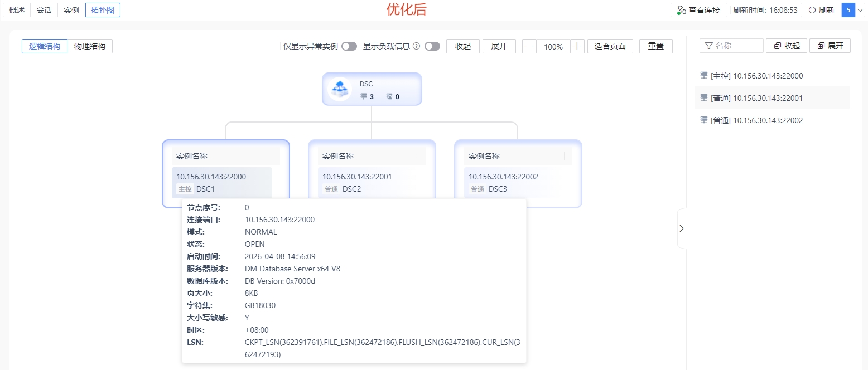The image size is (868, 370).
Task: Click the 刷新 button
Action: click(821, 10)
